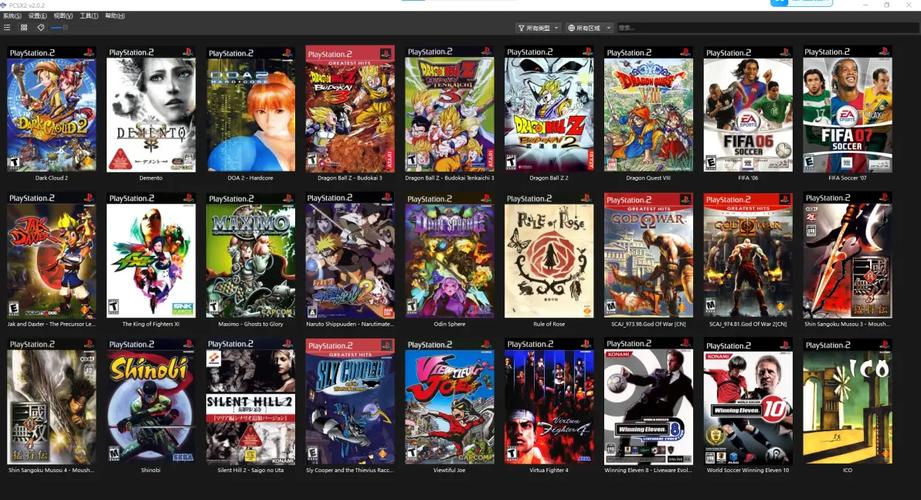Click the game search field
This screenshot has width=921, height=500.
[x=700, y=28]
